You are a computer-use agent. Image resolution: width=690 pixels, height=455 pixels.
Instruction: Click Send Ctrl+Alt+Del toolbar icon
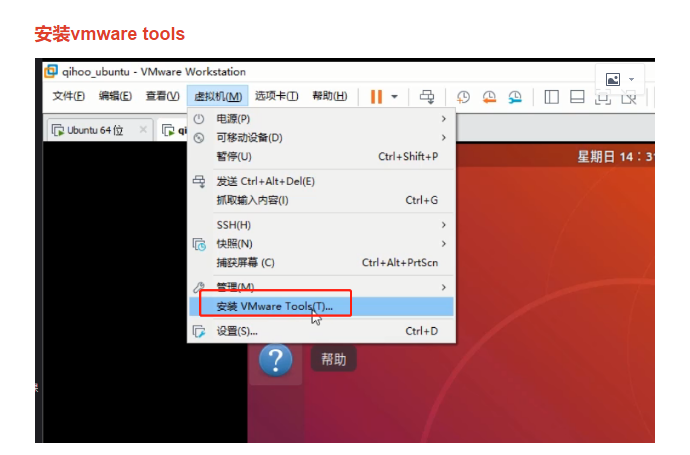point(427,96)
